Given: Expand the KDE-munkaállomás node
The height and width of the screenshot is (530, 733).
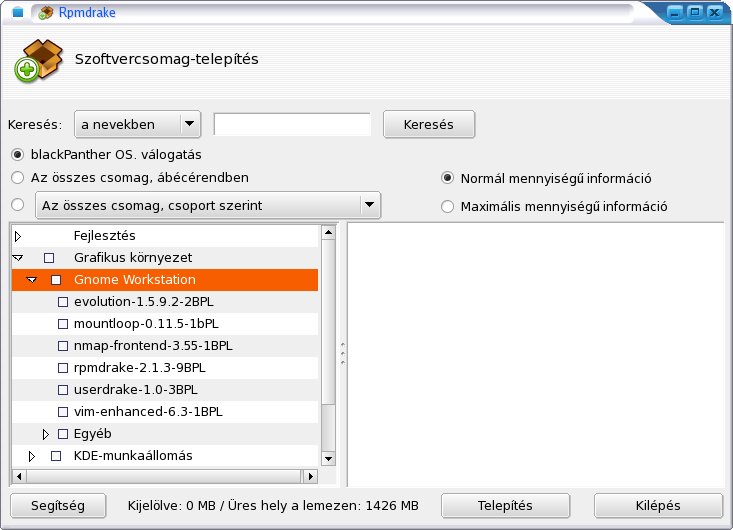Looking at the screenshot, I should coord(31,456).
